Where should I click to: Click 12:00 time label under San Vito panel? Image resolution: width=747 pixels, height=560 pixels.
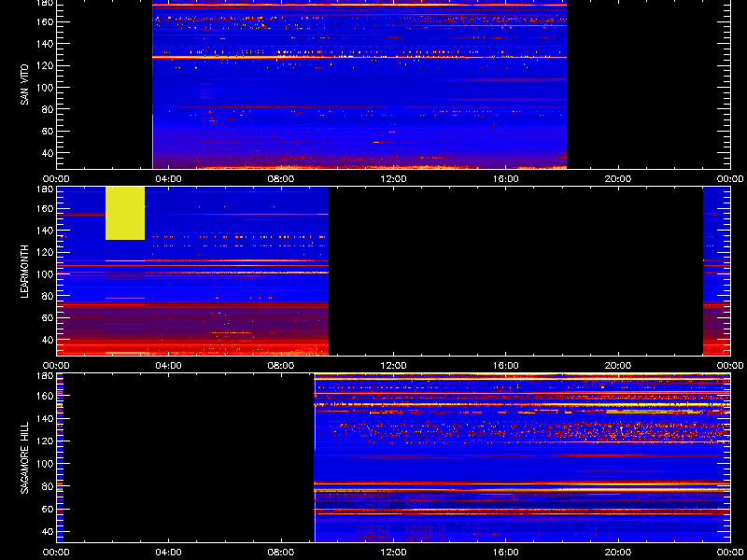tap(393, 179)
